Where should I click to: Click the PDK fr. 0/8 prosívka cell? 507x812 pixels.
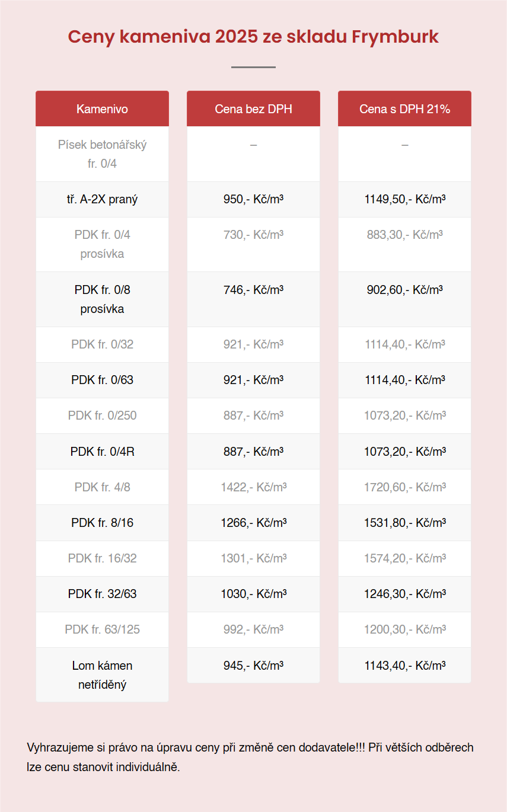102,299
